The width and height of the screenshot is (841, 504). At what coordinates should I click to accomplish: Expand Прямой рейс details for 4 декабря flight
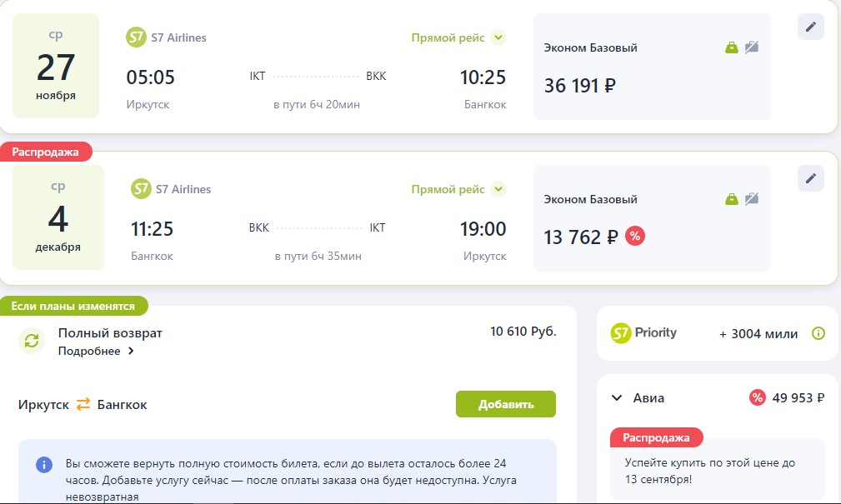[x=498, y=189]
